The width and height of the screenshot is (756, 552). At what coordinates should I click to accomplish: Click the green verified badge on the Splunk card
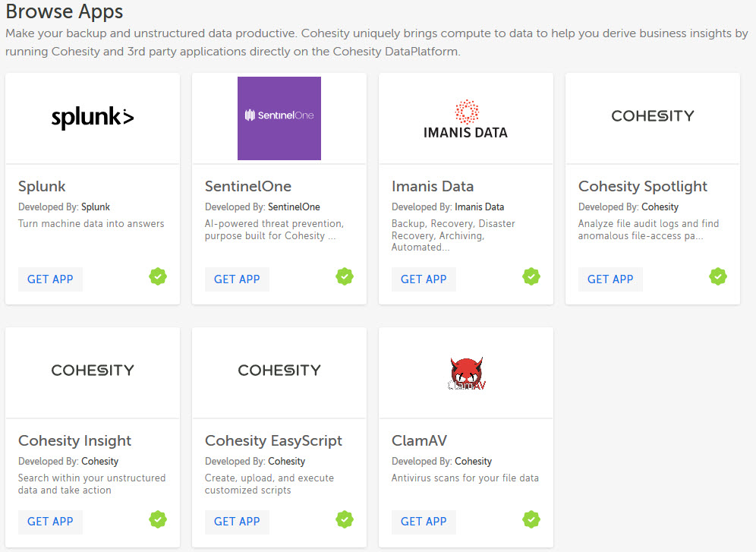pos(158,276)
